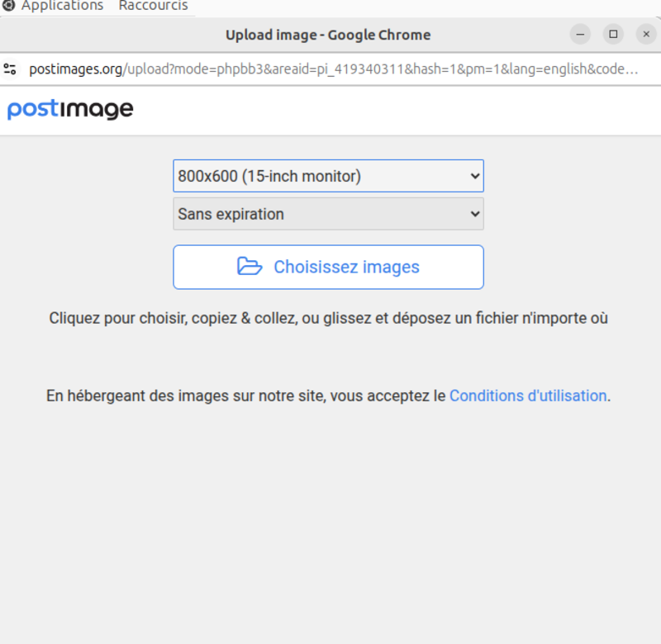Viewport: 661px width, 644px height.
Task: Open the site information icon in address bar
Action: click(x=10, y=69)
